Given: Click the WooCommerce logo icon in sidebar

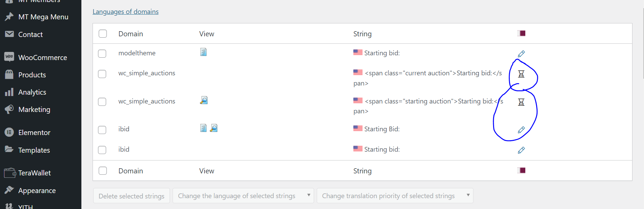Looking at the screenshot, I should (9, 57).
